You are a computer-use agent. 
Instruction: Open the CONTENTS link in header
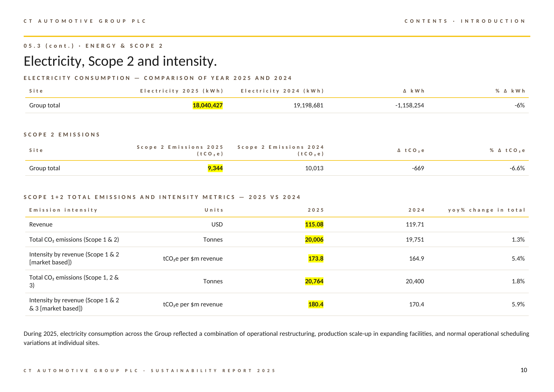[x=426, y=21]
